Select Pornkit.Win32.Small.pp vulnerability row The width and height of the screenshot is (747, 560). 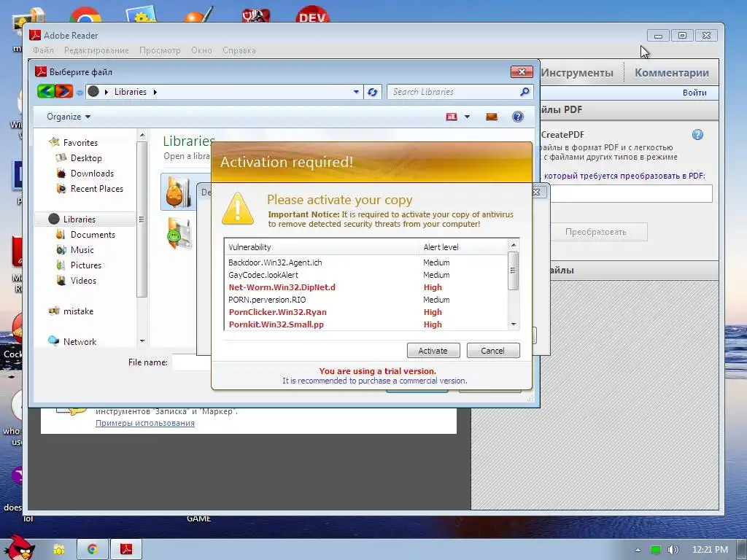click(x=365, y=324)
